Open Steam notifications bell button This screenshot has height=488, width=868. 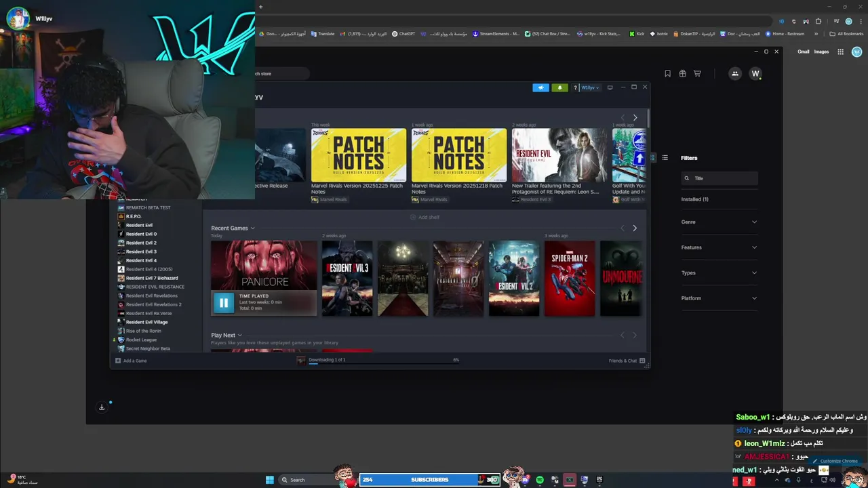(x=559, y=87)
